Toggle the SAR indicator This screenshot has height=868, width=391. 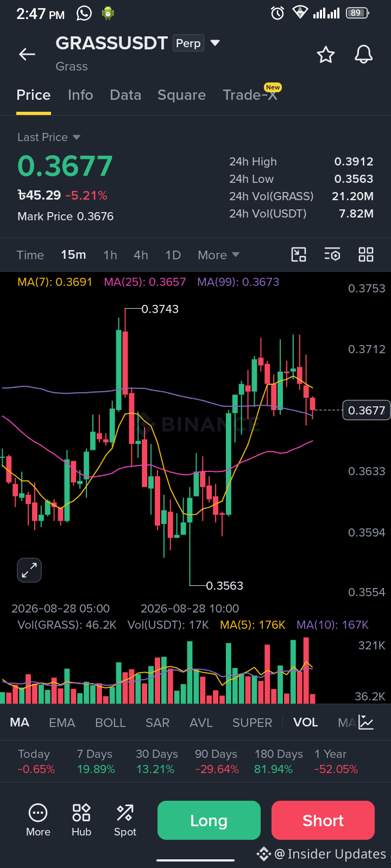click(157, 723)
